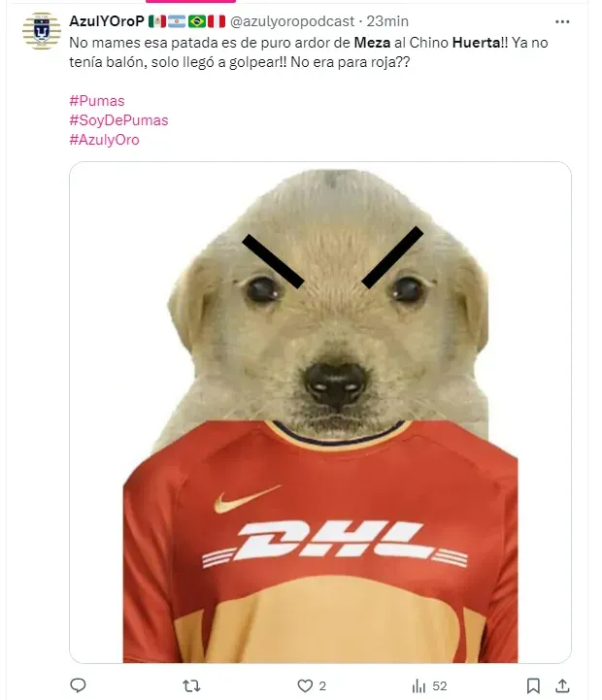Screen dimensions: 602x700
Task: Click the #Pumas hashtag
Action: [97, 101]
